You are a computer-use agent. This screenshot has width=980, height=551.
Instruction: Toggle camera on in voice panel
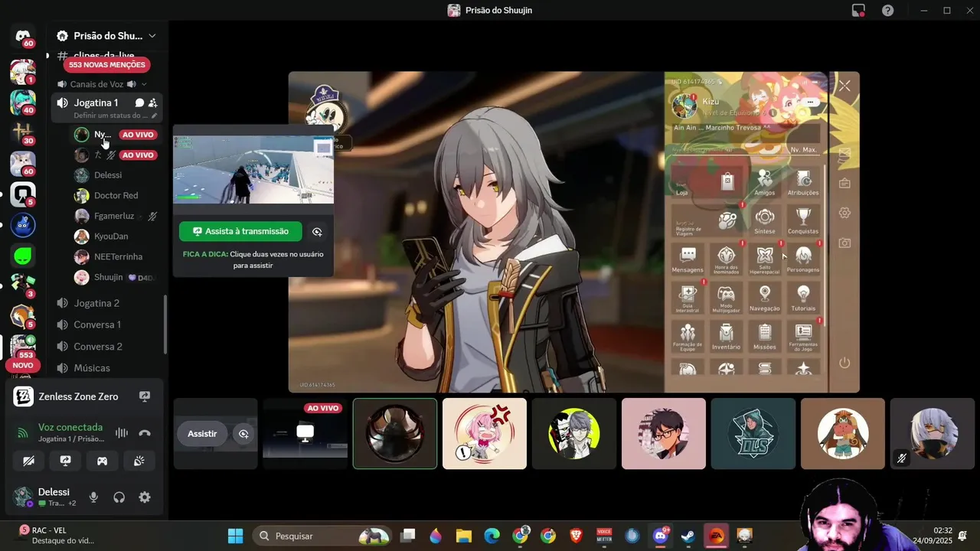click(28, 461)
